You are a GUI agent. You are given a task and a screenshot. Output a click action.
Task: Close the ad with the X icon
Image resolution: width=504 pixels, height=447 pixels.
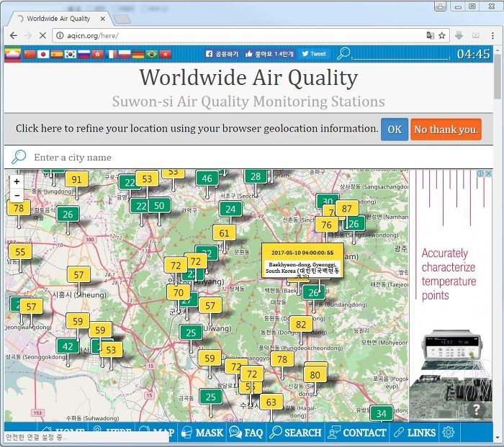pyautogui.click(x=489, y=173)
